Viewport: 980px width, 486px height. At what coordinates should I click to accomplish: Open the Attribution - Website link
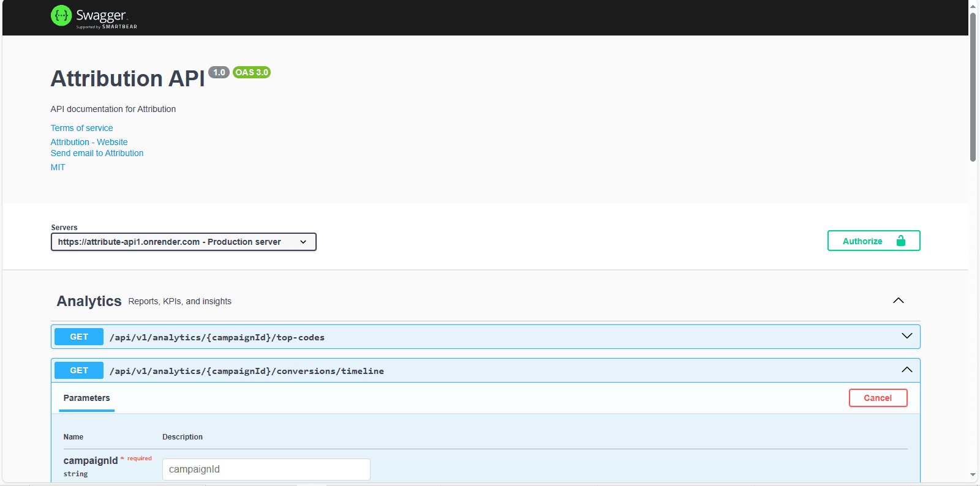point(89,142)
